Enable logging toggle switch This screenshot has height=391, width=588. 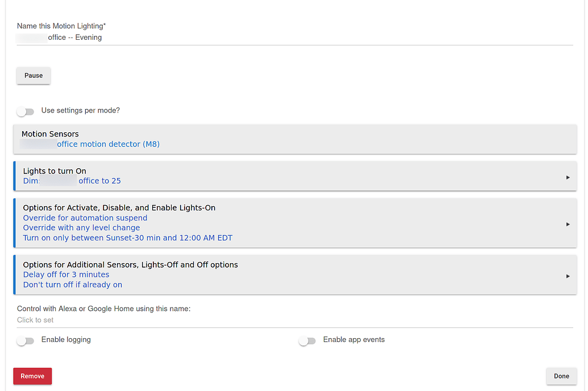click(x=26, y=341)
